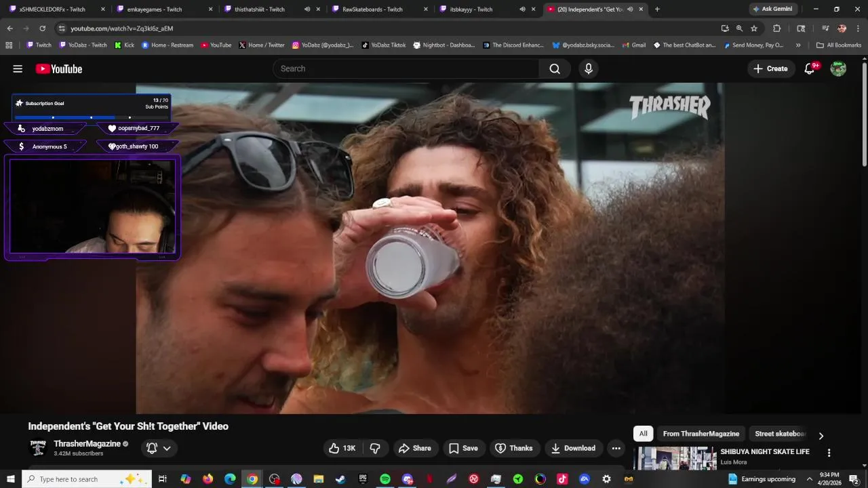Open Windows Start menu
The height and width of the screenshot is (488, 868).
11,479
